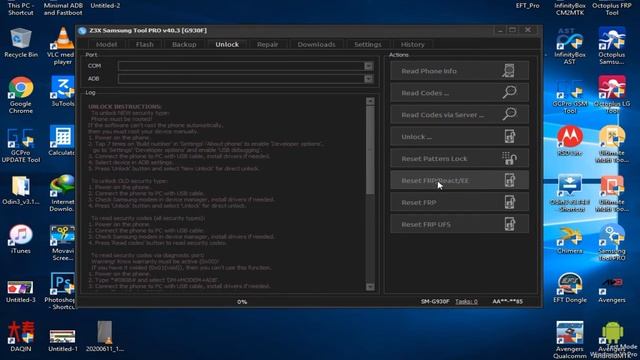Click the 0% progress bar
This screenshot has width=640, height=360.
242,302
